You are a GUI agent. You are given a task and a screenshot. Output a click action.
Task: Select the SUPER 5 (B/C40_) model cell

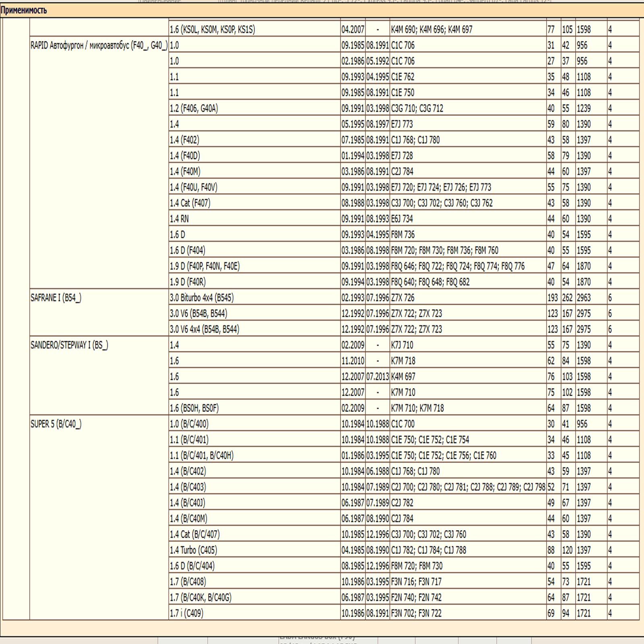click(x=56, y=424)
